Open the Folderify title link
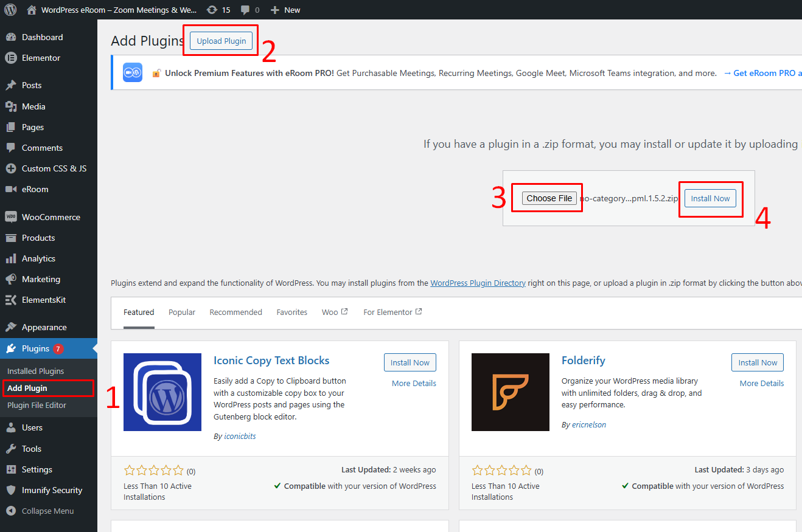The image size is (802, 532). 584,361
